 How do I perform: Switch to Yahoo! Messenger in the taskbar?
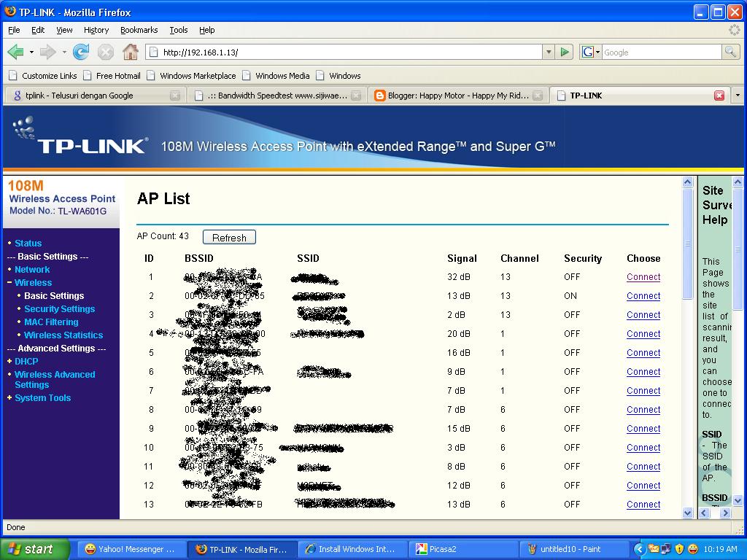pyautogui.click(x=131, y=549)
